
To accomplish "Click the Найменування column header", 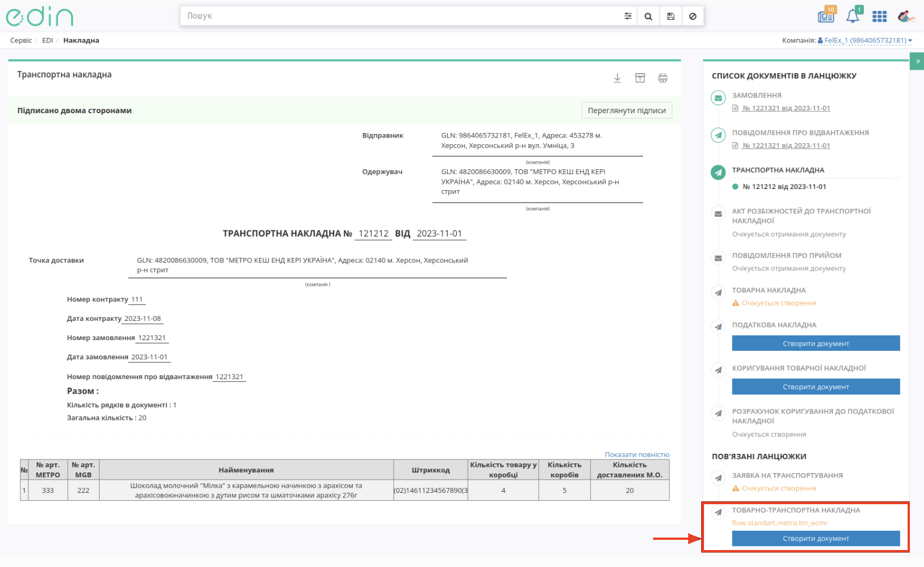I will pos(246,470).
